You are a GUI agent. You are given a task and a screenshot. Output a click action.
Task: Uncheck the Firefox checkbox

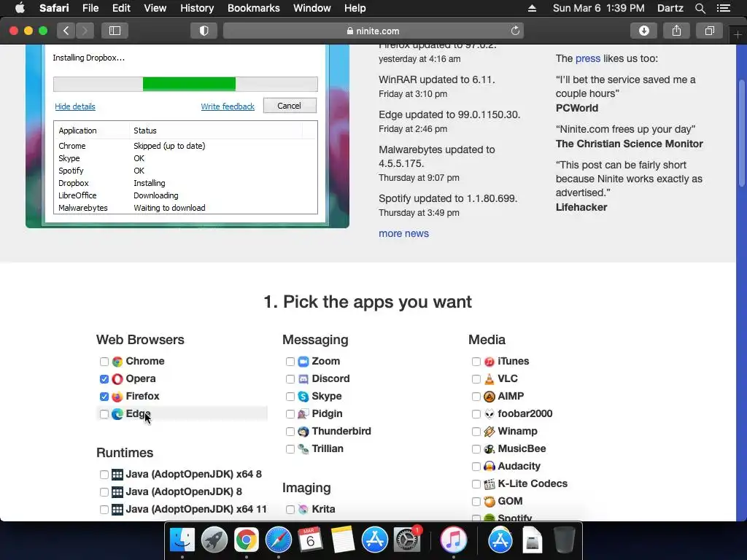click(x=104, y=397)
